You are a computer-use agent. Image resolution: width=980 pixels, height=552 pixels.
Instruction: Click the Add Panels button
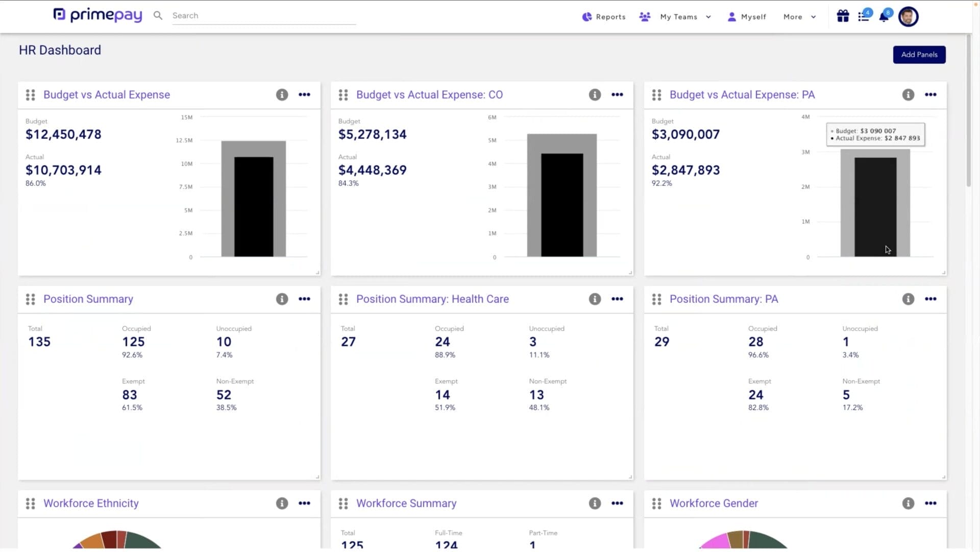[919, 55]
